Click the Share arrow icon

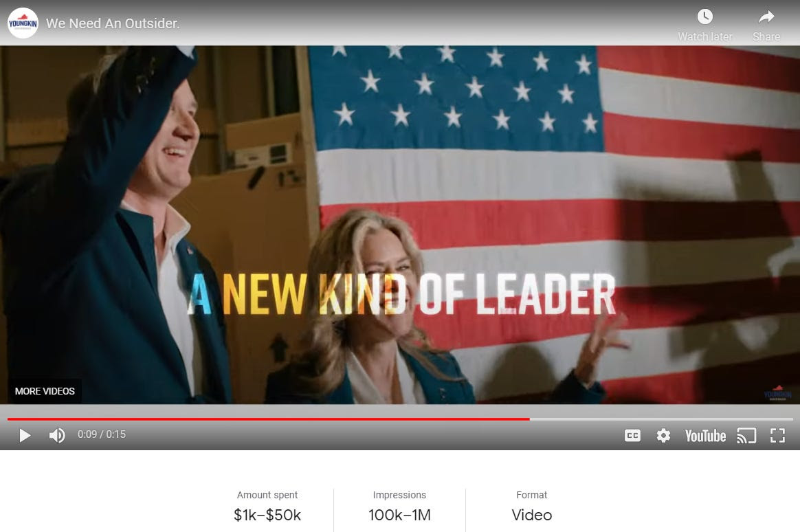point(766,17)
